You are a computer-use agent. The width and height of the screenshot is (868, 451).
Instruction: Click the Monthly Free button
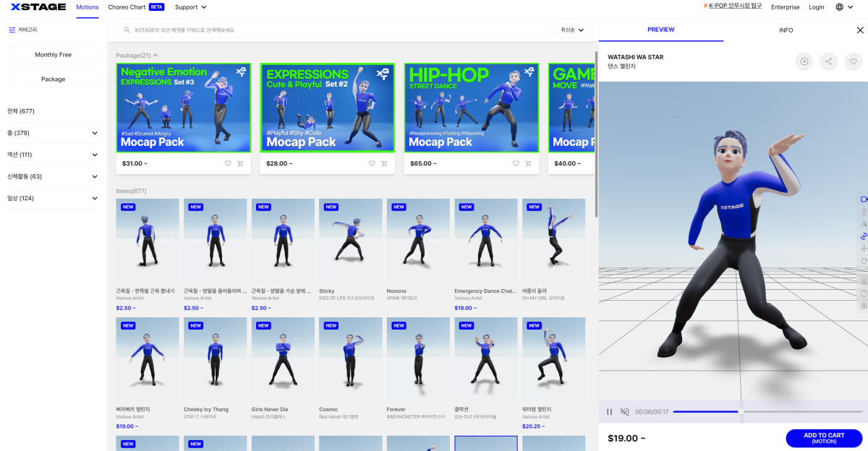pos(54,55)
